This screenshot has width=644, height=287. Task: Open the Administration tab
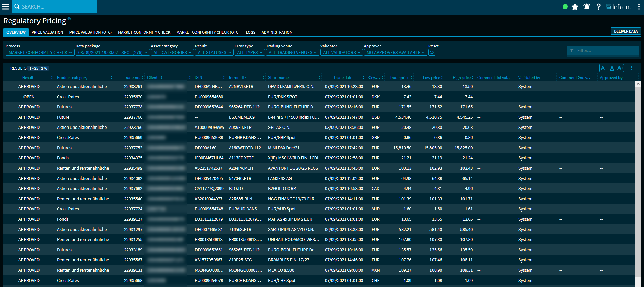277,32
